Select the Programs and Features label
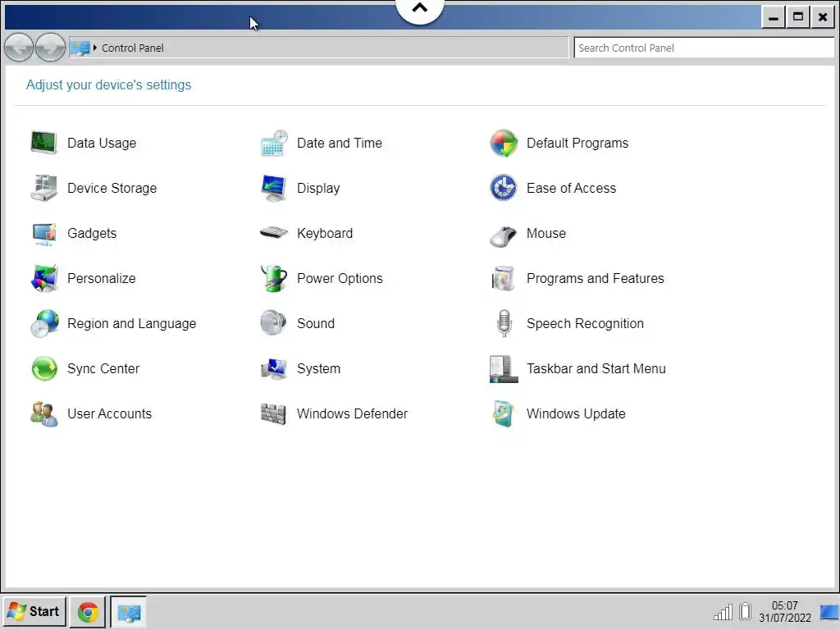This screenshot has width=840, height=630. click(596, 279)
